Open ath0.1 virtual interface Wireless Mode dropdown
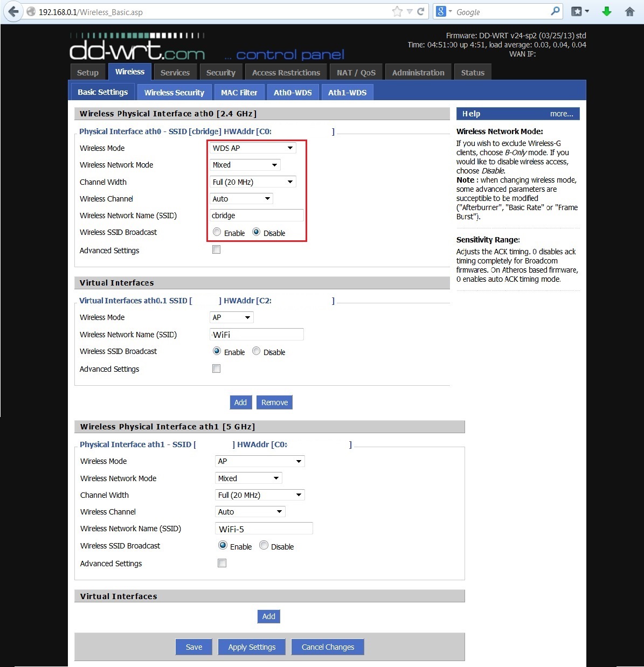The width and height of the screenshot is (644, 667). (x=231, y=317)
